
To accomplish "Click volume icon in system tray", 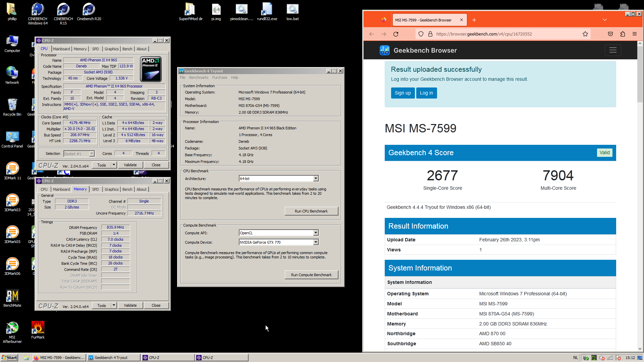I will [x=602, y=358].
